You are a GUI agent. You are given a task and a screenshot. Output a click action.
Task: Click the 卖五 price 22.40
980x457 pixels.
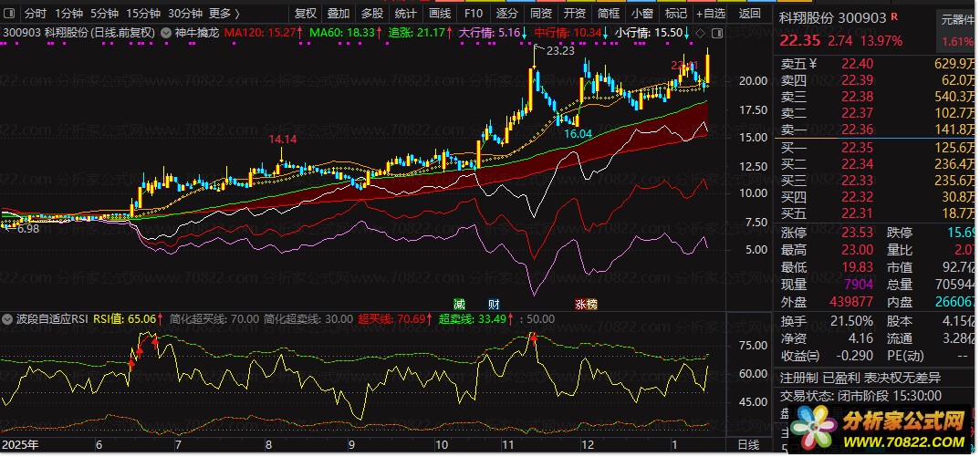[x=858, y=63]
